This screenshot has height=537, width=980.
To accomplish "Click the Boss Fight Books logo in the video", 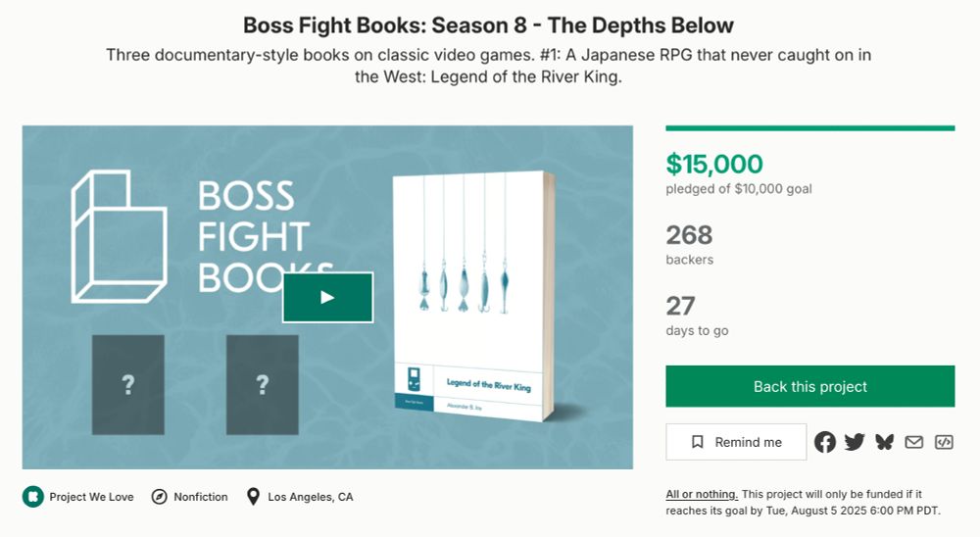I will point(119,235).
